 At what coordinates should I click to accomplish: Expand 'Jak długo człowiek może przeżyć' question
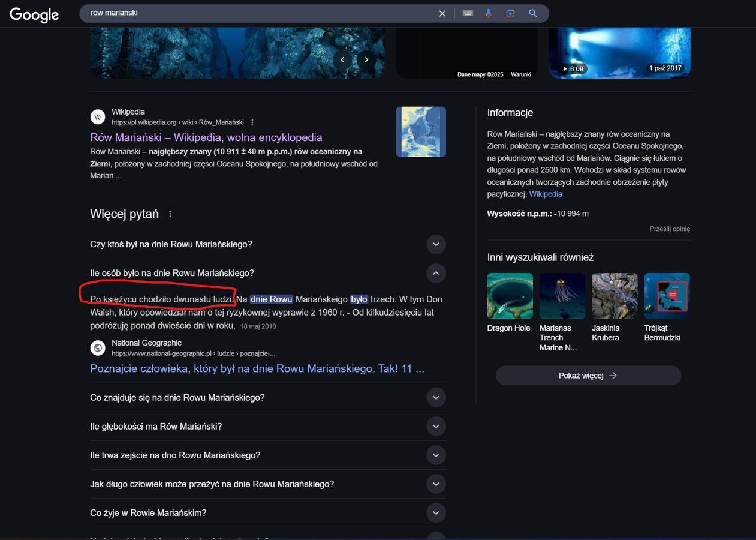pyautogui.click(x=268, y=484)
